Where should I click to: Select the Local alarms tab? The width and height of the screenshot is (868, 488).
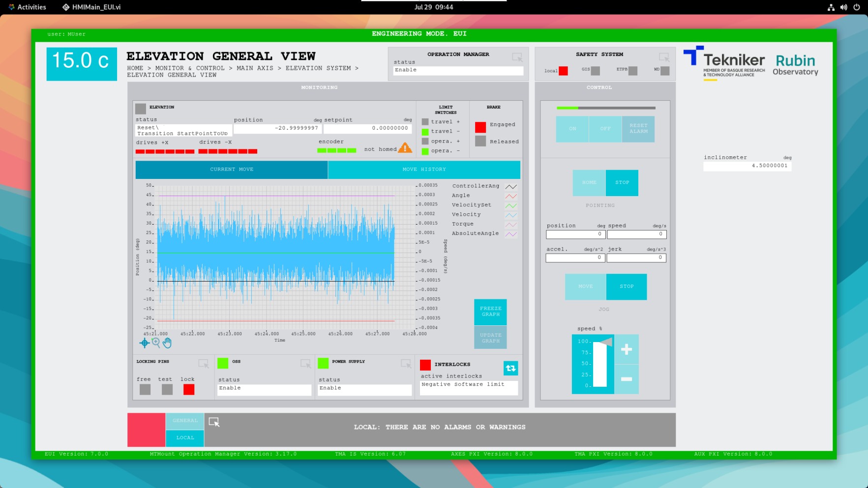click(185, 438)
